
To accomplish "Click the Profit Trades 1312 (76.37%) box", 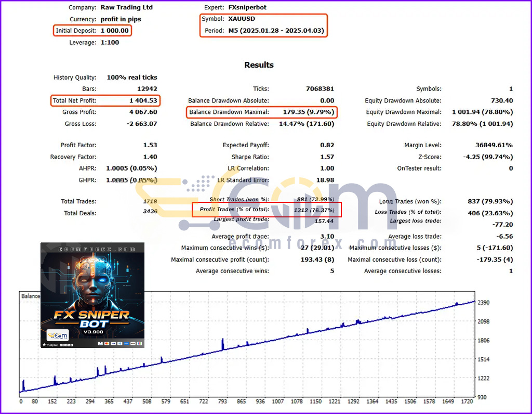I will point(267,210).
